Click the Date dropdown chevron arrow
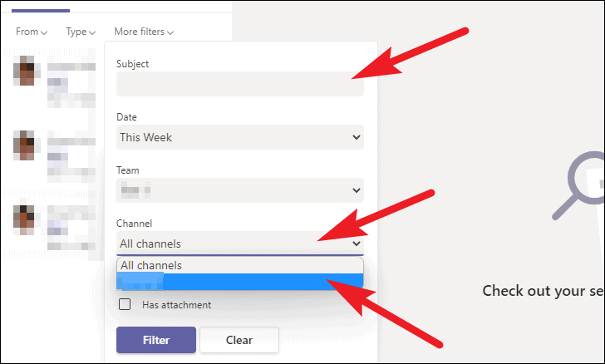 click(357, 137)
